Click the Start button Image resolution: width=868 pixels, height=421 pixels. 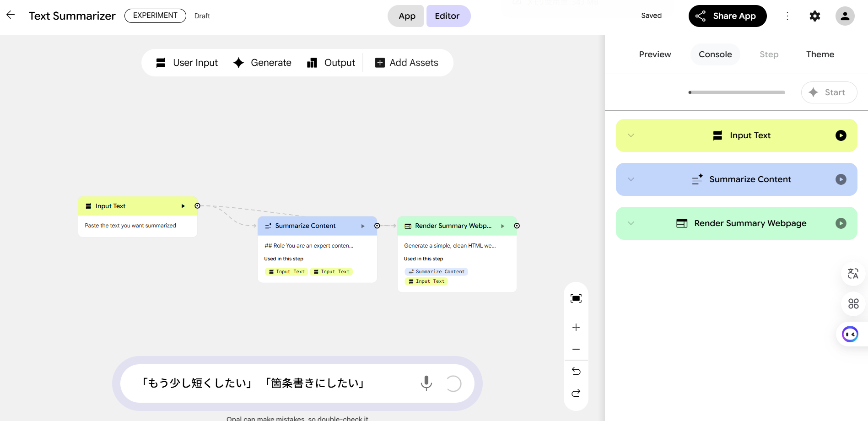pyautogui.click(x=829, y=92)
